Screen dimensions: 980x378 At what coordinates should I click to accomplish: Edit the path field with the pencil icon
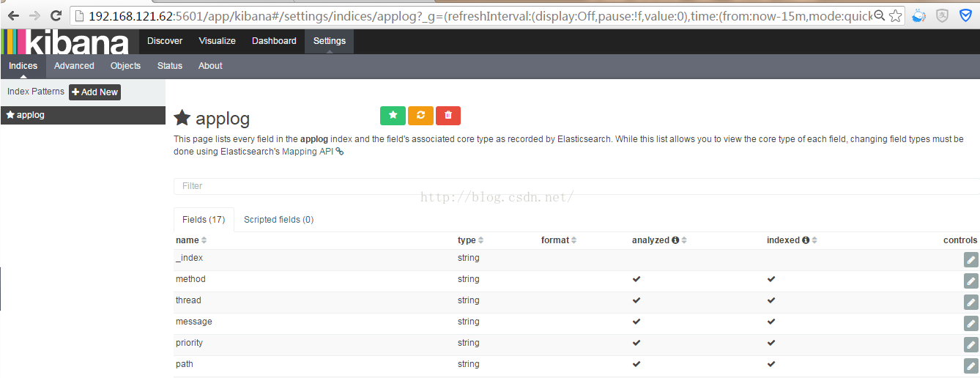pos(970,366)
